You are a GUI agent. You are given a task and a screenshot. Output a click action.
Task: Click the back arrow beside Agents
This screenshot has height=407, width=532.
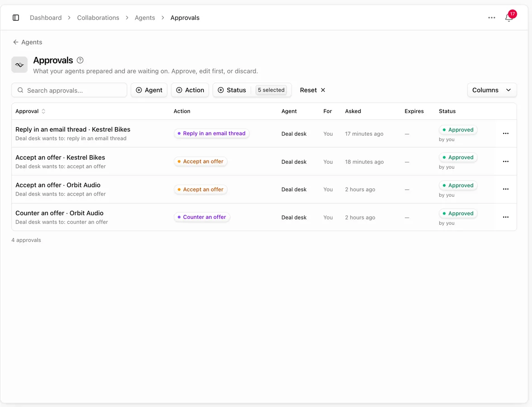pyautogui.click(x=15, y=42)
